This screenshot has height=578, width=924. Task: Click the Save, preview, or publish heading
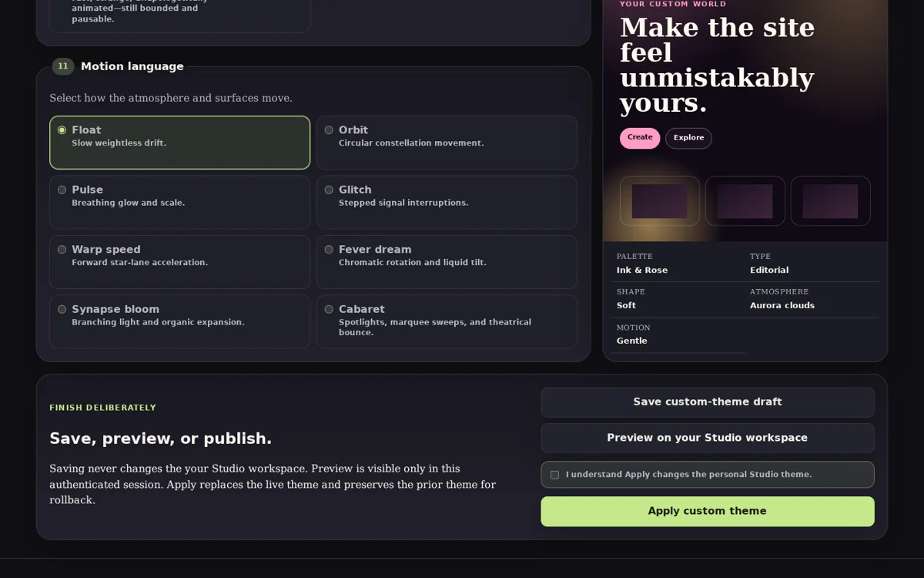[160, 439]
